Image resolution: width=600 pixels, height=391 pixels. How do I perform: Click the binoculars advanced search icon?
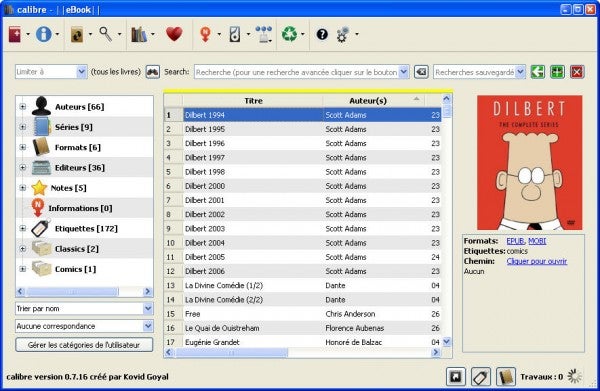[153, 72]
